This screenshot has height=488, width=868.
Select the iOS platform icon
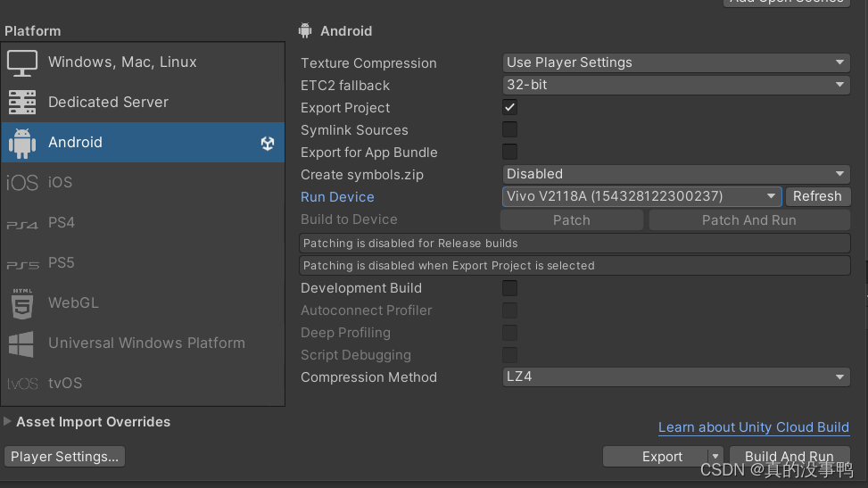tap(22, 183)
